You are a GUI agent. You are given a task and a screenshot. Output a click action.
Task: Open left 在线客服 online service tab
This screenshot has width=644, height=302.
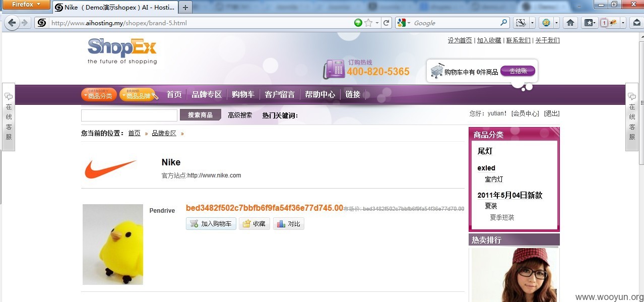[x=9, y=117]
